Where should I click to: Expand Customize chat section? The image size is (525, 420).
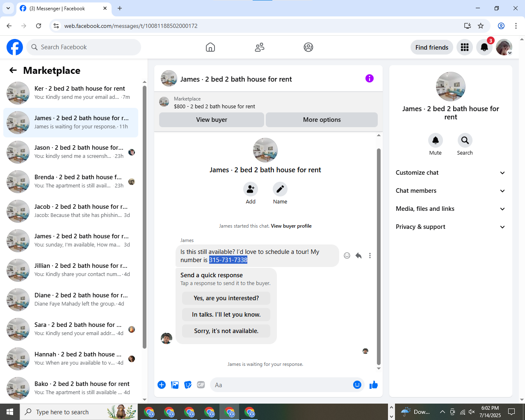(x=450, y=173)
